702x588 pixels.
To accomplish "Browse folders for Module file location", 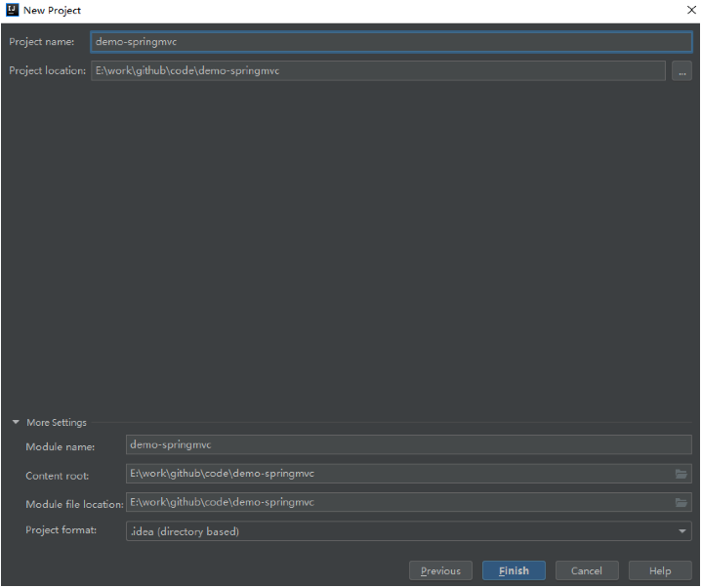I will 681,502.
